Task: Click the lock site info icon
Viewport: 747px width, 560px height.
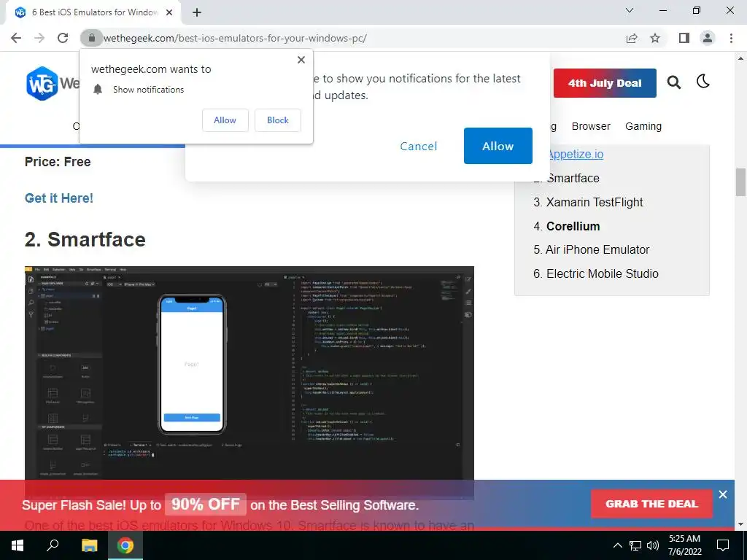Action: (x=91, y=38)
